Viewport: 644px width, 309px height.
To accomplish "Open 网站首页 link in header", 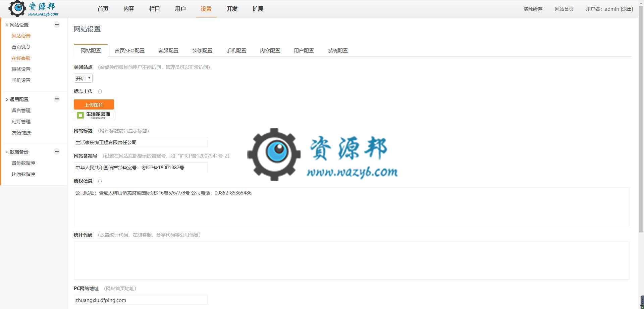I will point(564,9).
